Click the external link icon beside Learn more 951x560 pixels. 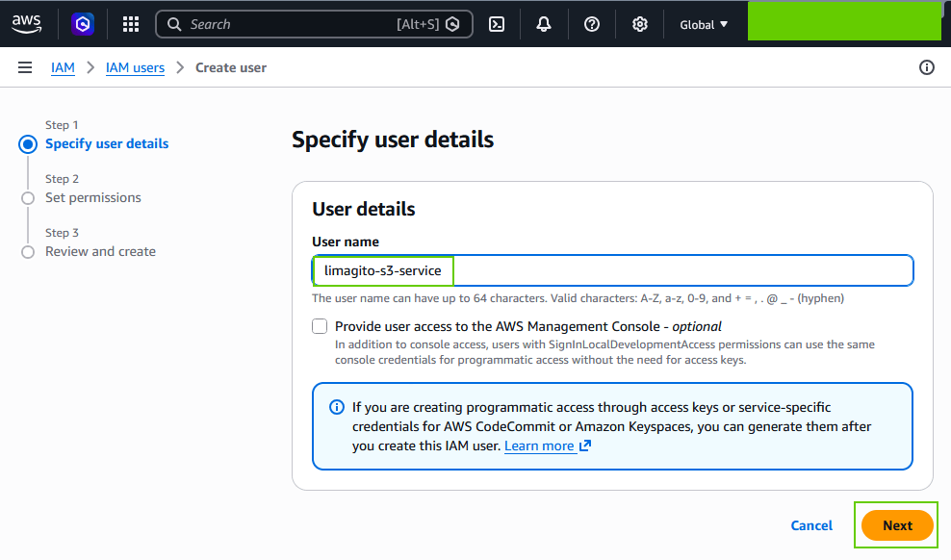pos(585,445)
